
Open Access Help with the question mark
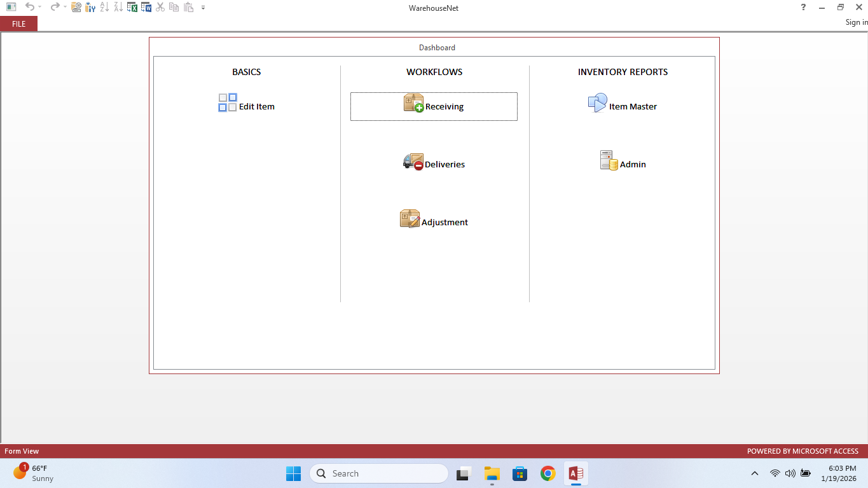click(803, 7)
